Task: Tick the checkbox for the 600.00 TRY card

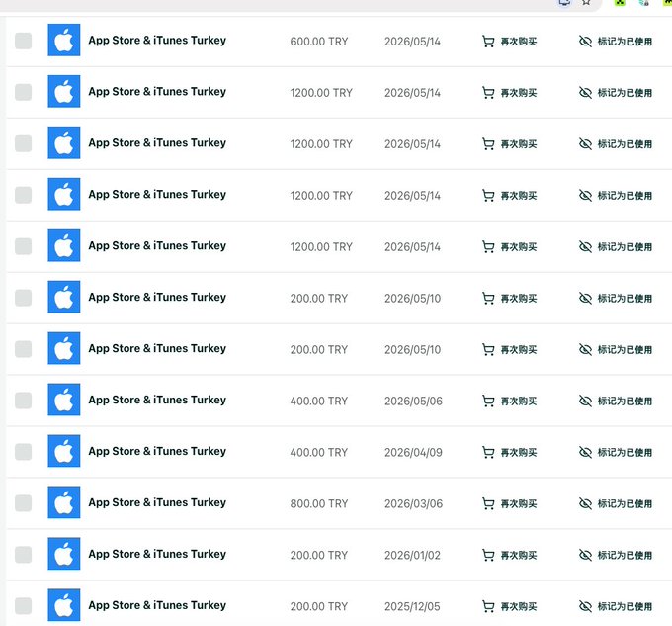Action: 23,41
